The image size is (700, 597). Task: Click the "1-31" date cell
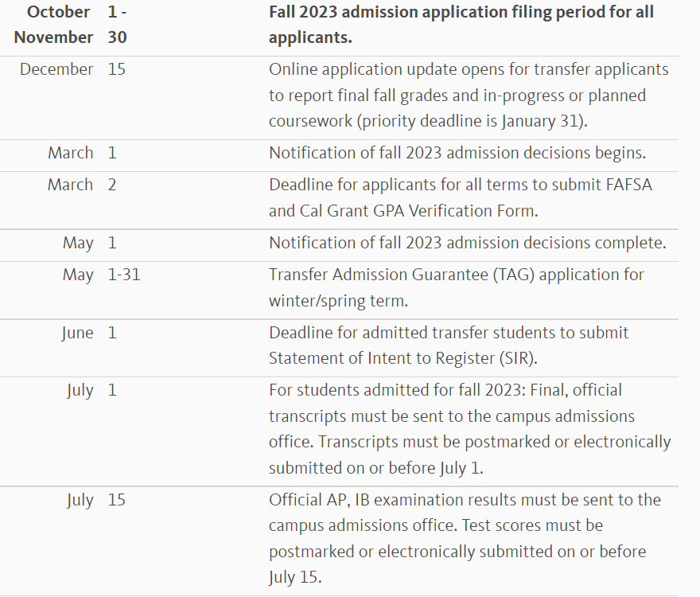pos(124,275)
